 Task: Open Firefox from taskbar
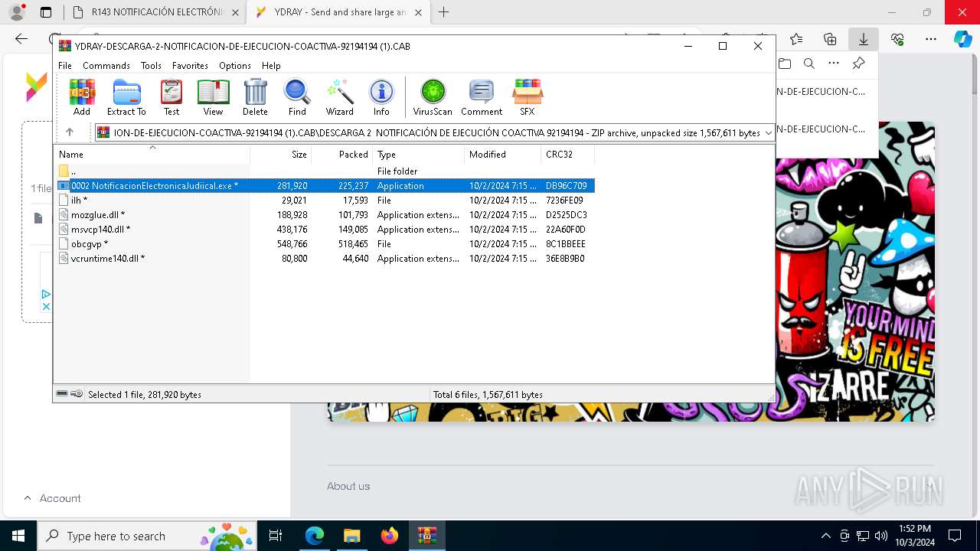tap(389, 536)
